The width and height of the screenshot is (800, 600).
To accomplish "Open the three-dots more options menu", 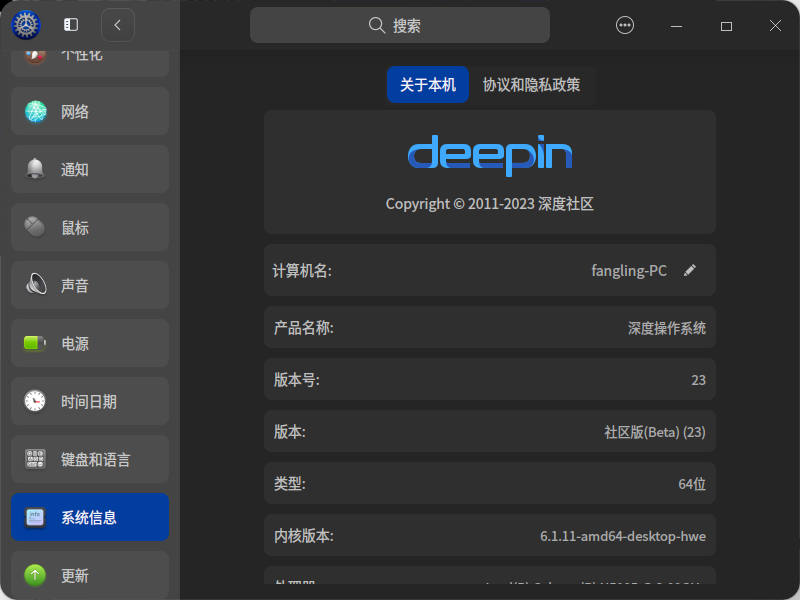I will pyautogui.click(x=624, y=25).
